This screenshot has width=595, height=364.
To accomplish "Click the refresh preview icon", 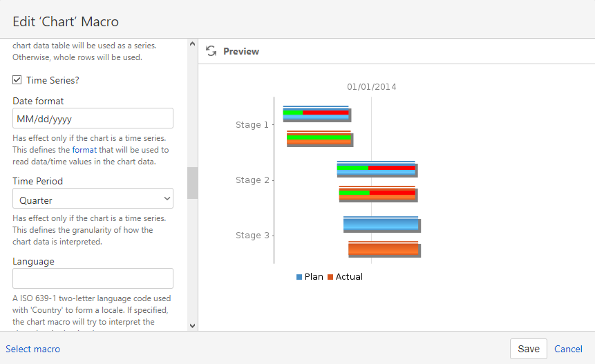I will coord(211,51).
